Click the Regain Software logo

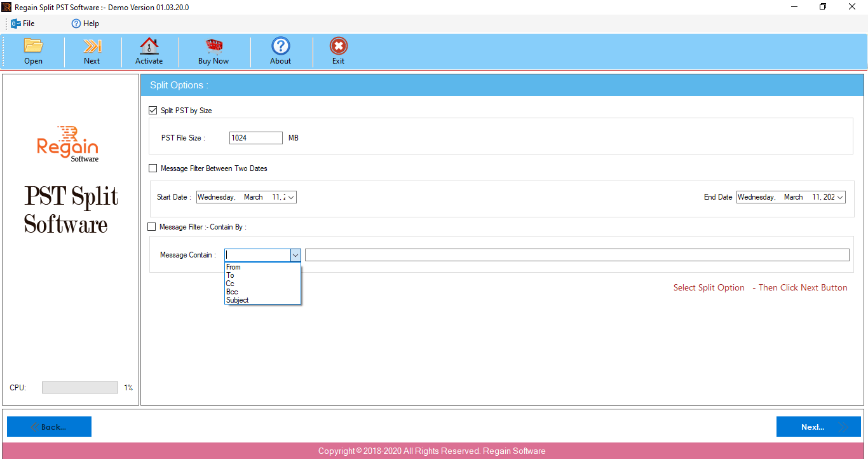pos(68,144)
